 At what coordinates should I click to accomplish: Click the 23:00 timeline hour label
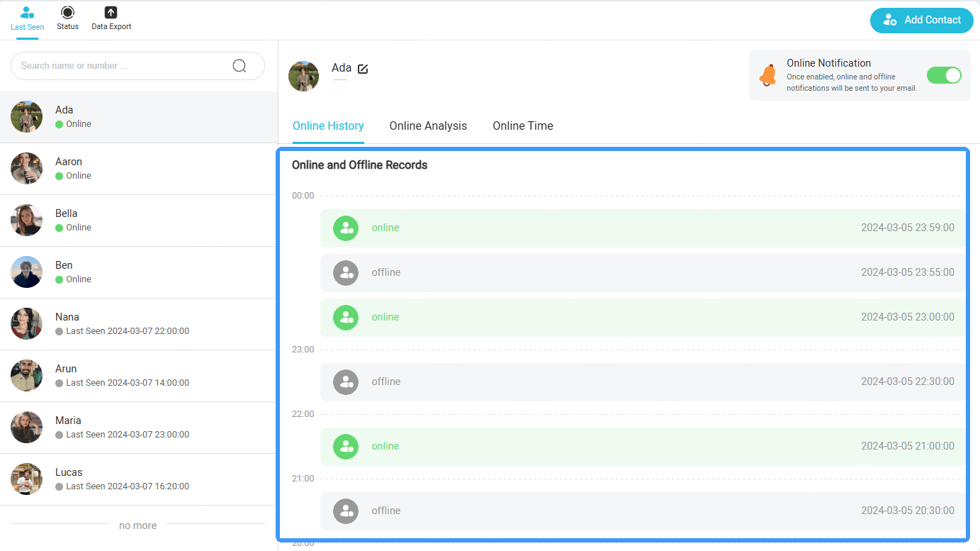tap(303, 350)
